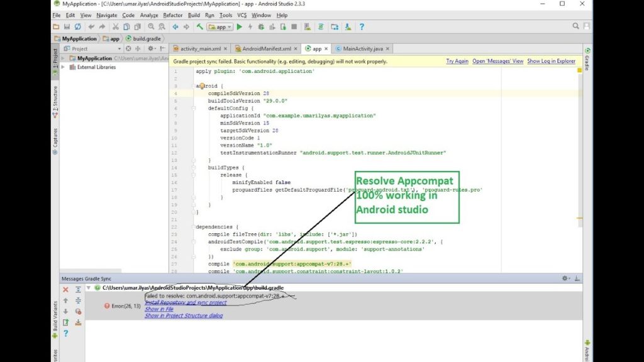Click the red X close messages icon
Screen dimensions: 644x362
pyautogui.click(x=65, y=289)
